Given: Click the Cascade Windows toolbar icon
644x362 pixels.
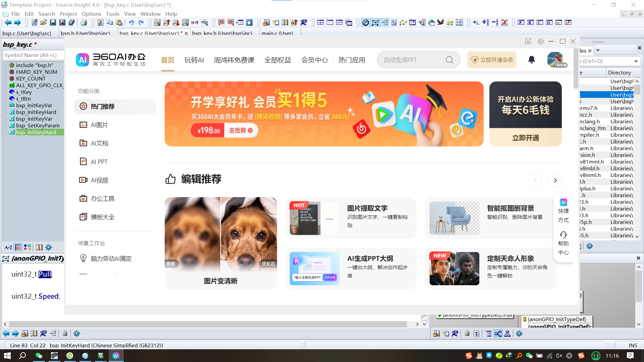Looking at the screenshot, I should pos(349,22).
